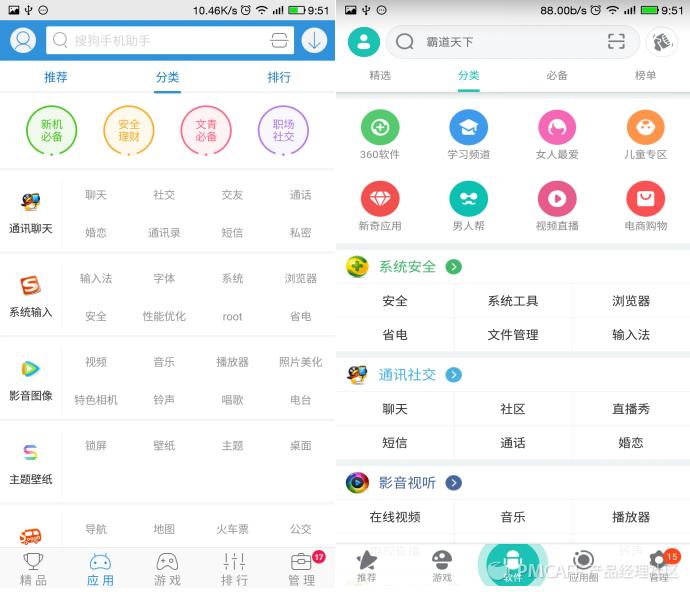This screenshot has width=690, height=592.
Task: Select 输入法 in 系统输入 row
Action: [x=96, y=279]
